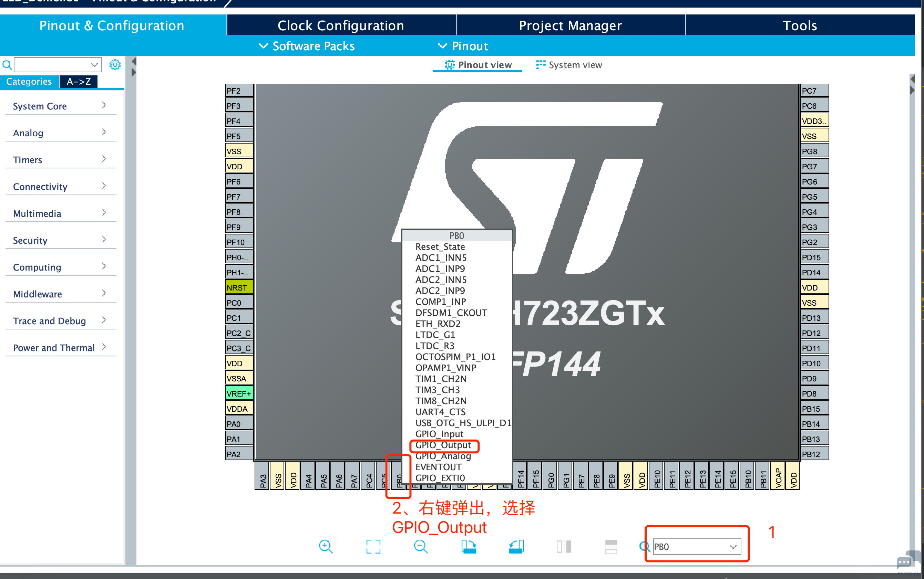
Task: Show the Categories list tab
Action: click(x=29, y=82)
